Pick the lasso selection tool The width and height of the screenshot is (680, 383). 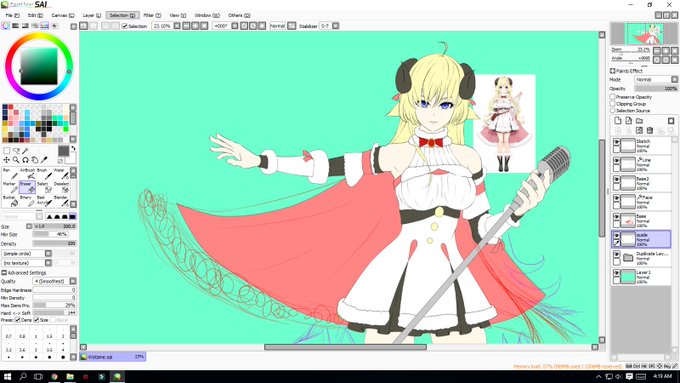tap(16, 151)
